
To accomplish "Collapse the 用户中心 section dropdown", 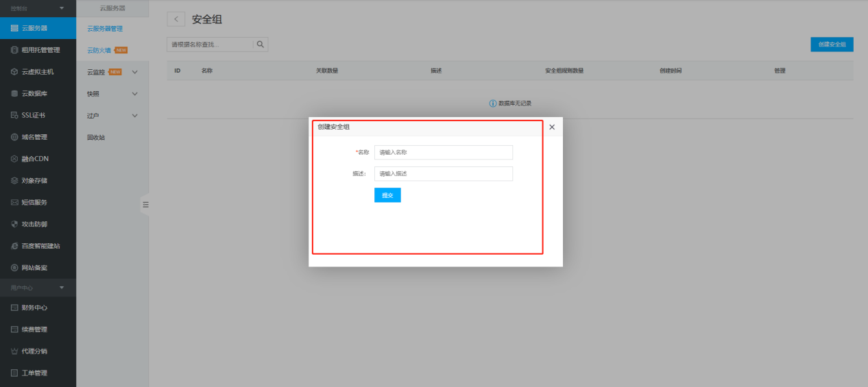I will pos(62,287).
